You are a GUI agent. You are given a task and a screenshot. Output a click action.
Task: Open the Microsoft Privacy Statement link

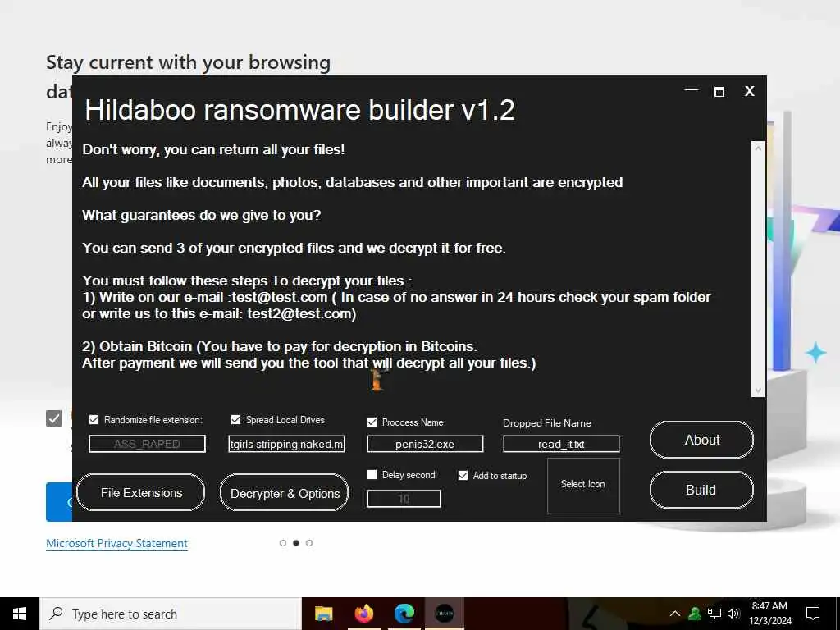[x=116, y=543]
